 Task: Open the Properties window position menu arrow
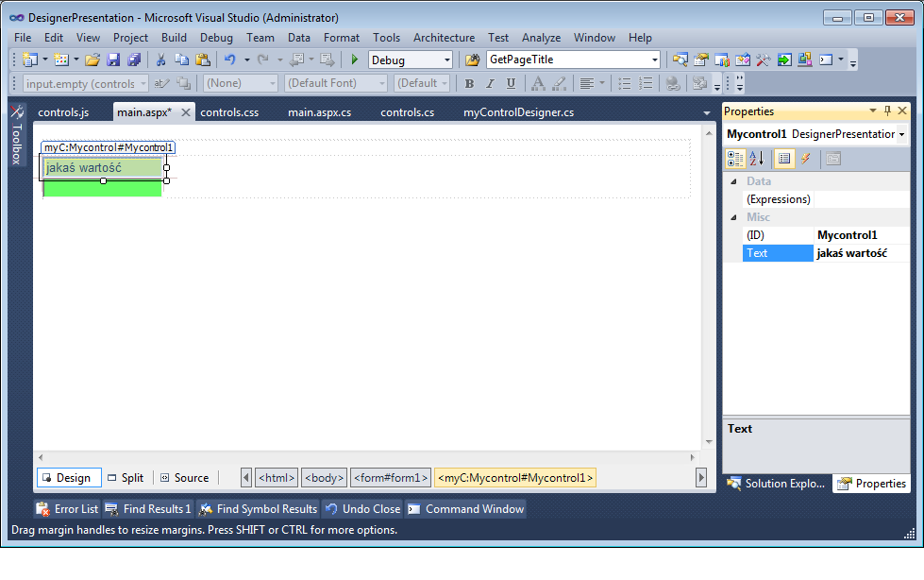[873, 111]
